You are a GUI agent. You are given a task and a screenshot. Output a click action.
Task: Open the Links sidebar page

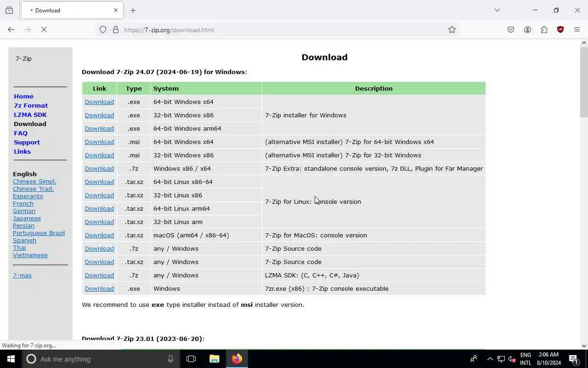22,151
